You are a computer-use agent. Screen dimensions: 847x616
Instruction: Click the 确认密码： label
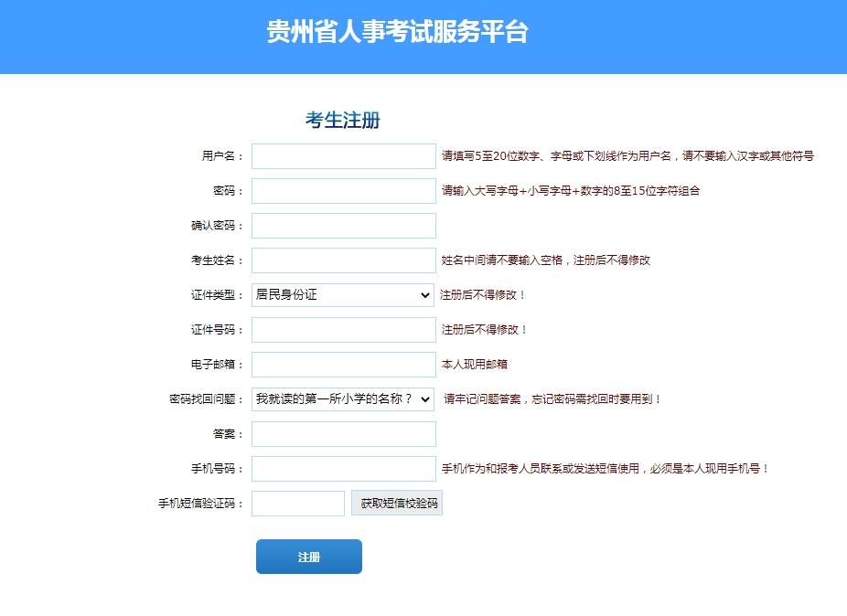pyautogui.click(x=217, y=226)
